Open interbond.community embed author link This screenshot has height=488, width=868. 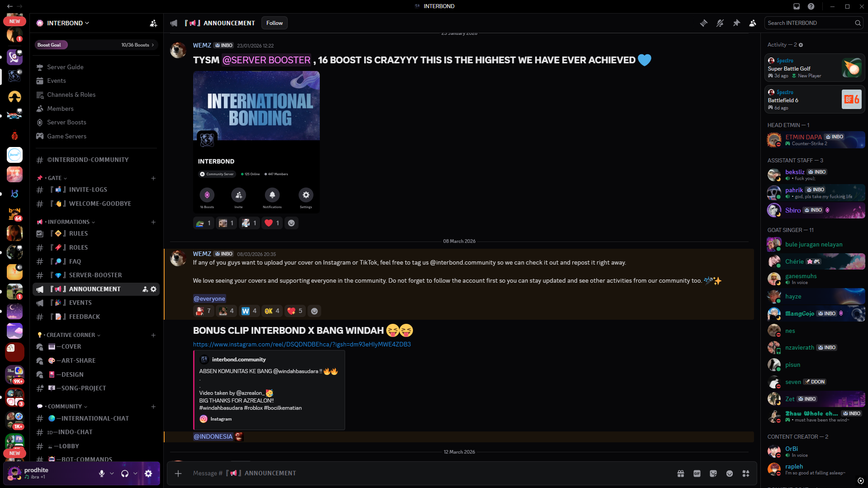[239, 360]
